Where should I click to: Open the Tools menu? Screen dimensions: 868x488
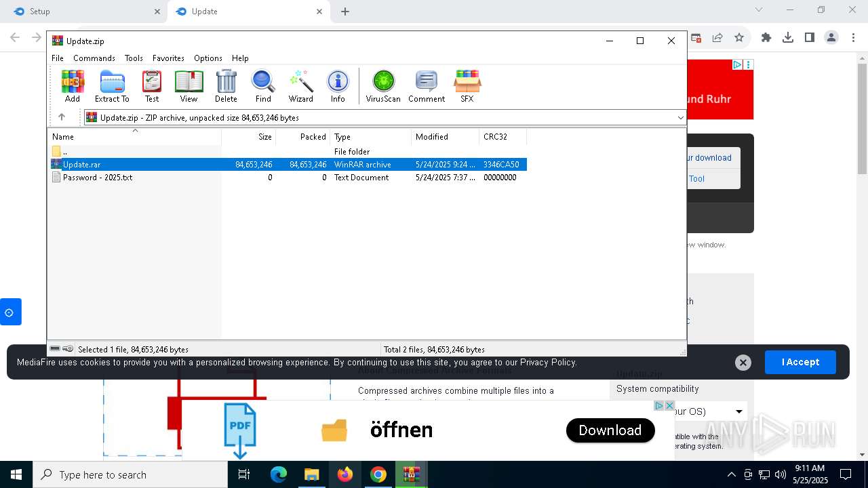[134, 58]
